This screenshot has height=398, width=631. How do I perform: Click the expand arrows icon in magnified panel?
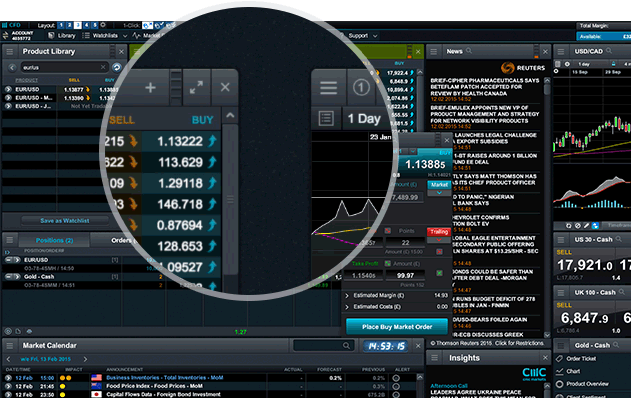click(x=196, y=87)
